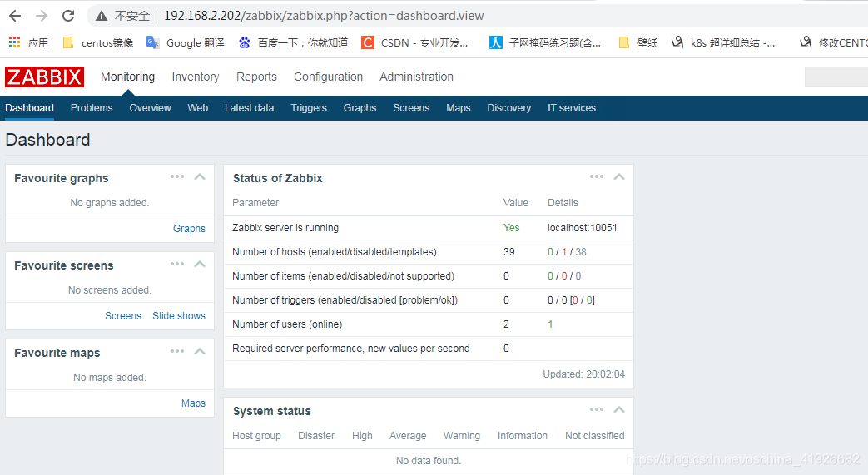
Task: Collapse the Favourite graphs widget
Action: (x=200, y=177)
